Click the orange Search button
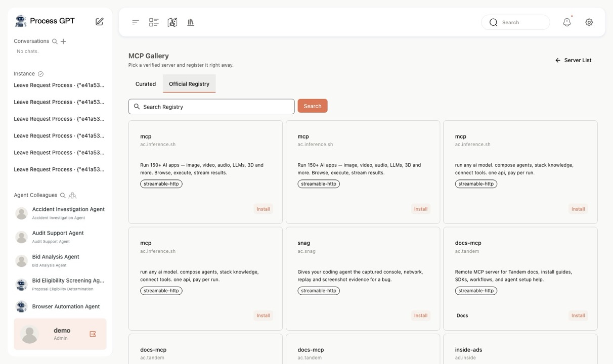Viewport: 613px width, 364px height. tap(313, 106)
